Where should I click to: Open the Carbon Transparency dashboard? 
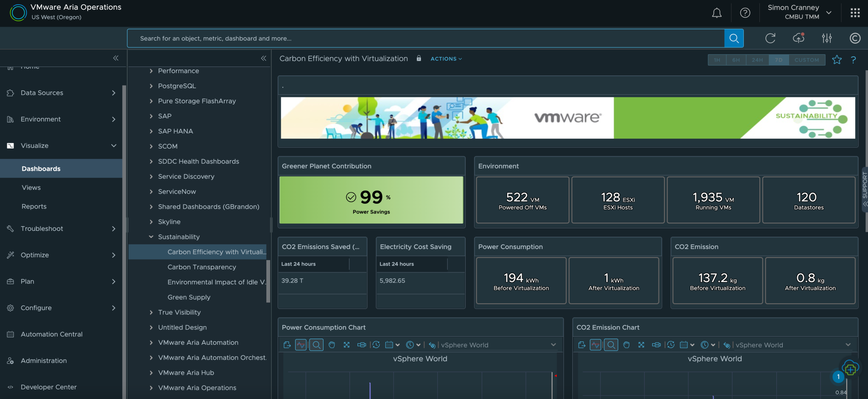[x=202, y=267]
